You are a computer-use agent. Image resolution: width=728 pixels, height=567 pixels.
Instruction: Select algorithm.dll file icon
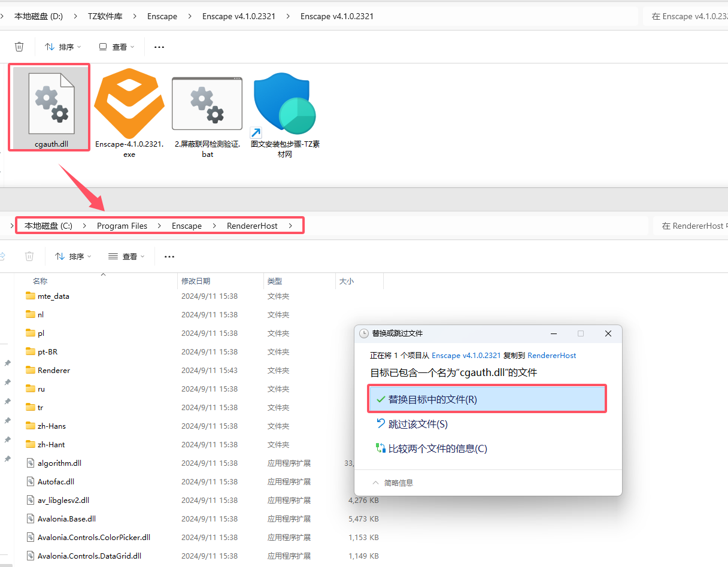click(32, 463)
